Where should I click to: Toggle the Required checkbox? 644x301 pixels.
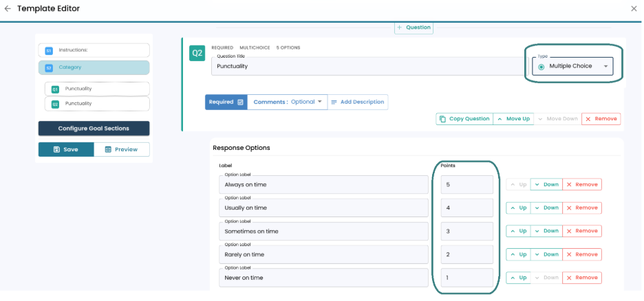[x=226, y=102]
